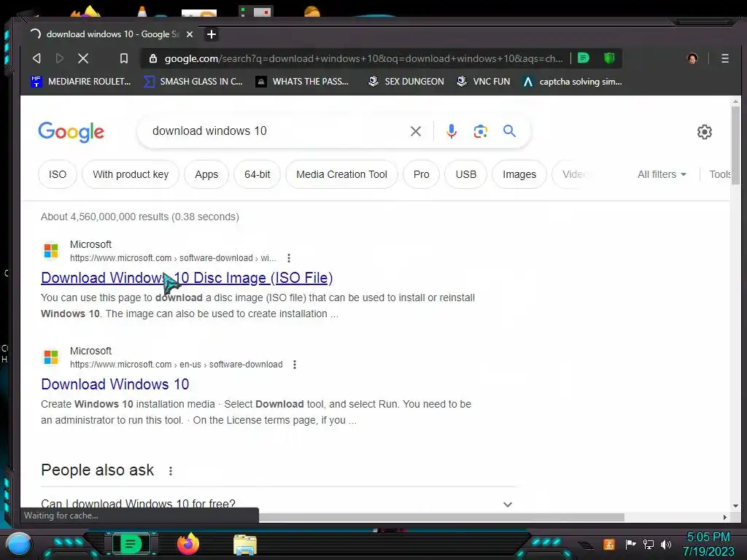Click the Microsoft logo of second result
Image resolution: width=747 pixels, height=560 pixels.
point(51,357)
